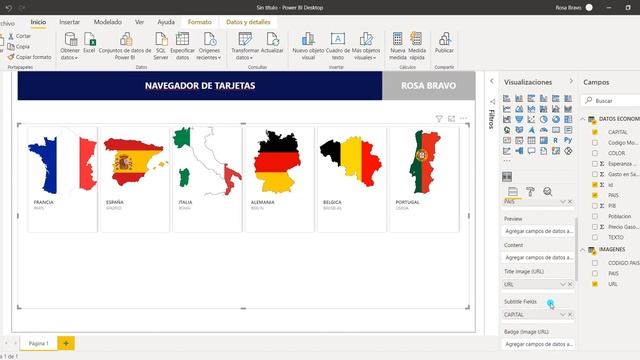The height and width of the screenshot is (360, 640).
Task: Select the stacked bar chart visualization
Action: coord(507,98)
